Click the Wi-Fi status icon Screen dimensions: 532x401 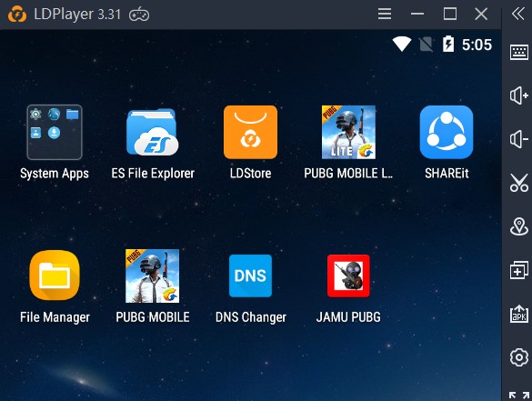tap(402, 45)
